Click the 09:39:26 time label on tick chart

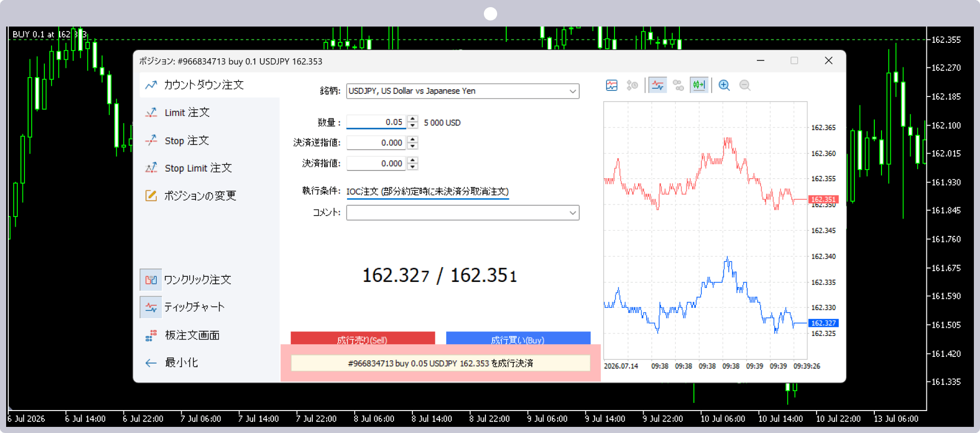pyautogui.click(x=807, y=366)
